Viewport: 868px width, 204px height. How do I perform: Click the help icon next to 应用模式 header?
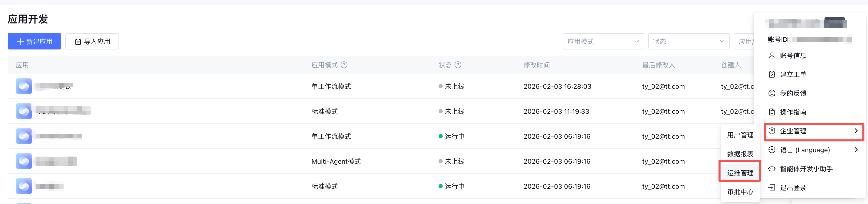(x=344, y=65)
